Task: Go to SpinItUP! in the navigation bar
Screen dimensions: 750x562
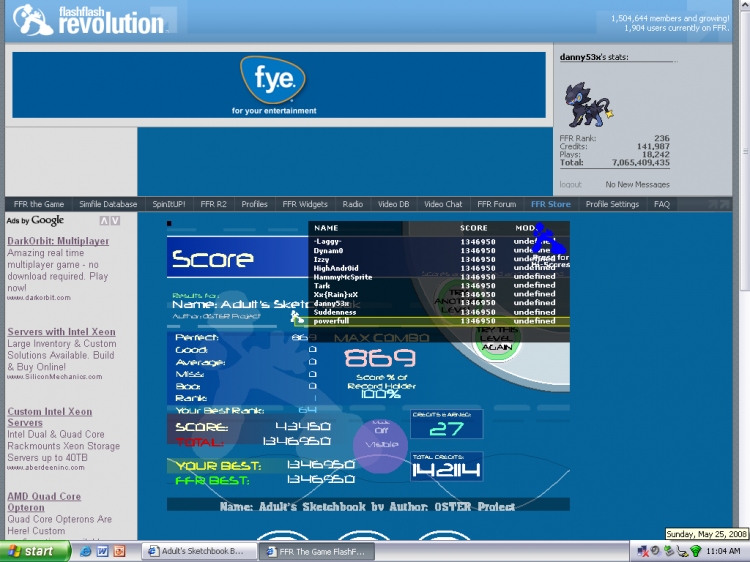Action: click(169, 204)
